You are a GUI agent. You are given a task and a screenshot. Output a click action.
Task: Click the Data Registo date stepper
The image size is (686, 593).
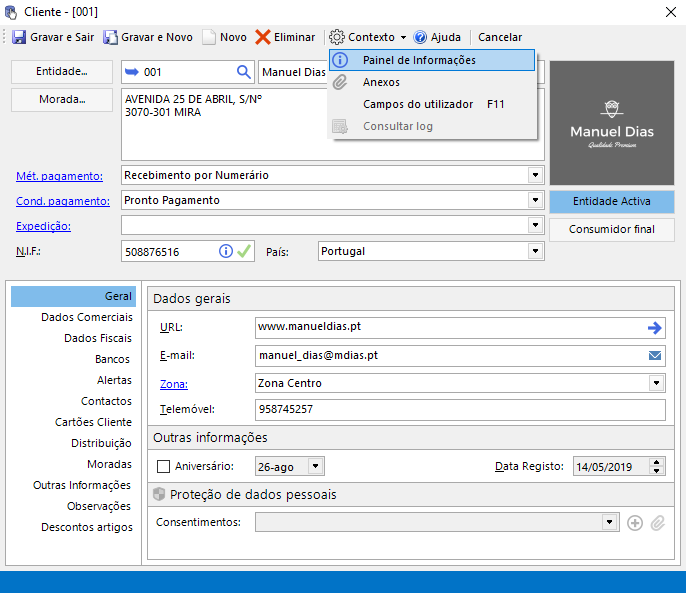point(656,466)
